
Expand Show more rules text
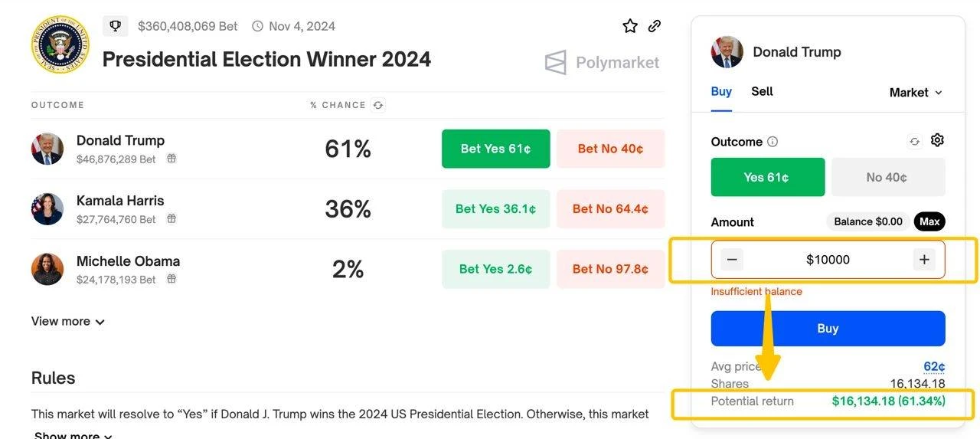point(73,435)
